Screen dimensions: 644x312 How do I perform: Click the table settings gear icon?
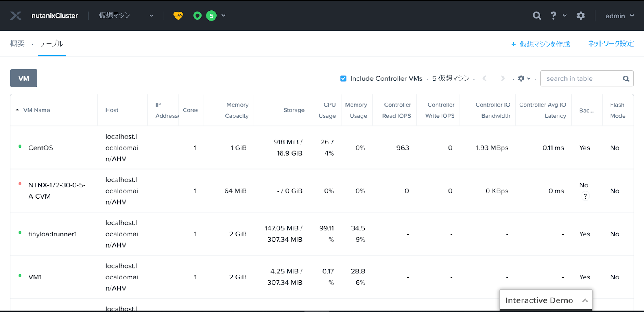point(521,78)
